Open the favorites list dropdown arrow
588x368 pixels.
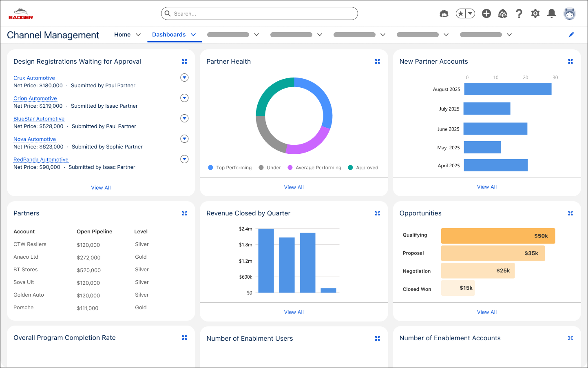471,13
